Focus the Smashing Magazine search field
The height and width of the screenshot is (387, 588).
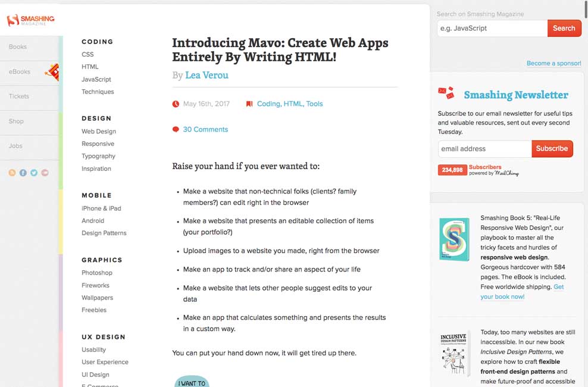point(492,28)
